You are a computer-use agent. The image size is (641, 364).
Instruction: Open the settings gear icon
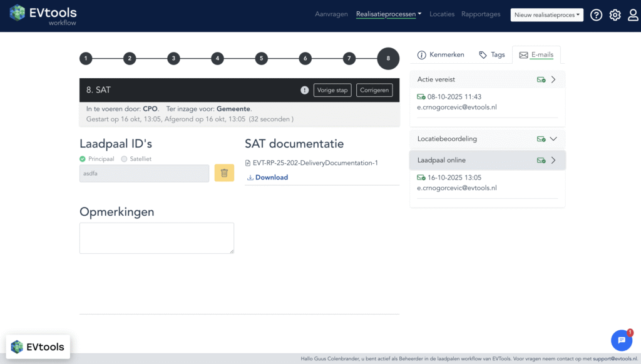pyautogui.click(x=615, y=15)
